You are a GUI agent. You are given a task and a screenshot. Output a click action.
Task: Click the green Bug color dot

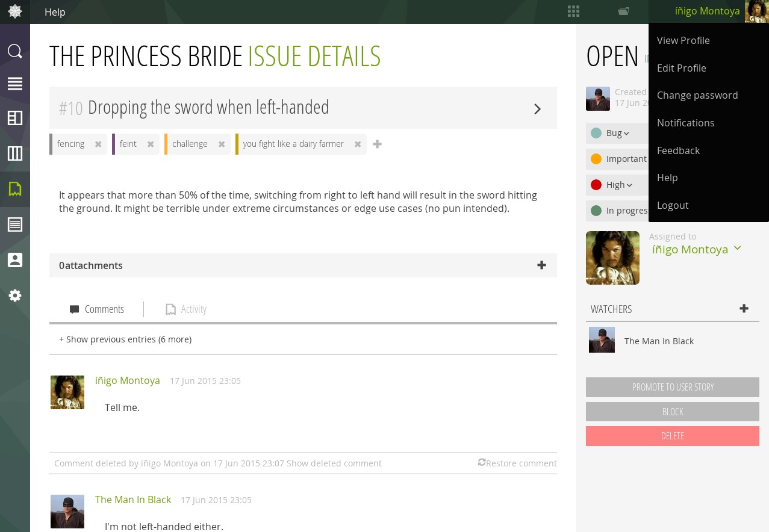596,133
